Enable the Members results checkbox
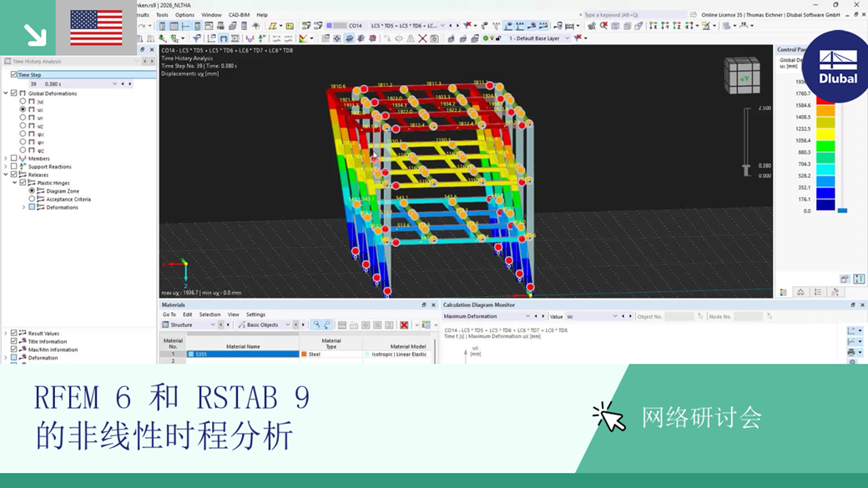868x488 pixels. (x=14, y=158)
